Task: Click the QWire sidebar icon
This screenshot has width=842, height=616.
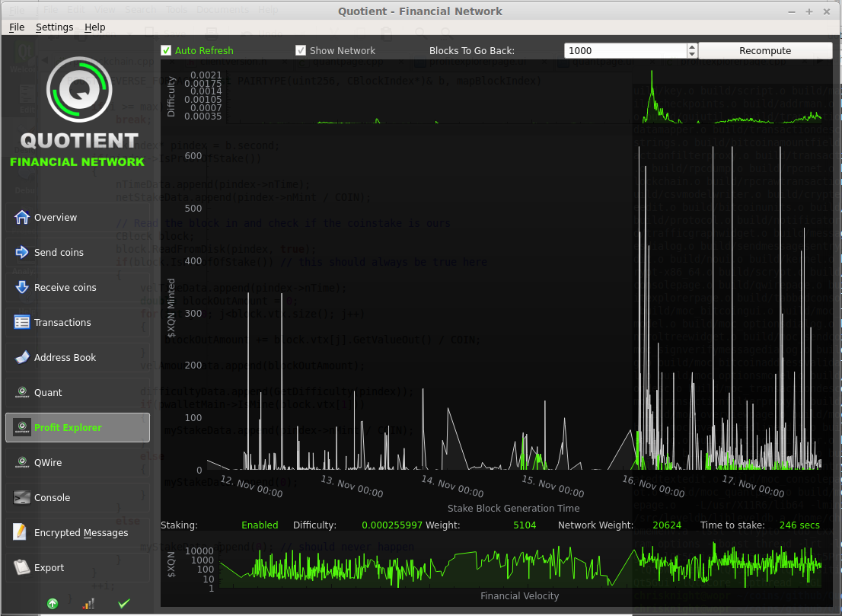Action: tap(22, 462)
